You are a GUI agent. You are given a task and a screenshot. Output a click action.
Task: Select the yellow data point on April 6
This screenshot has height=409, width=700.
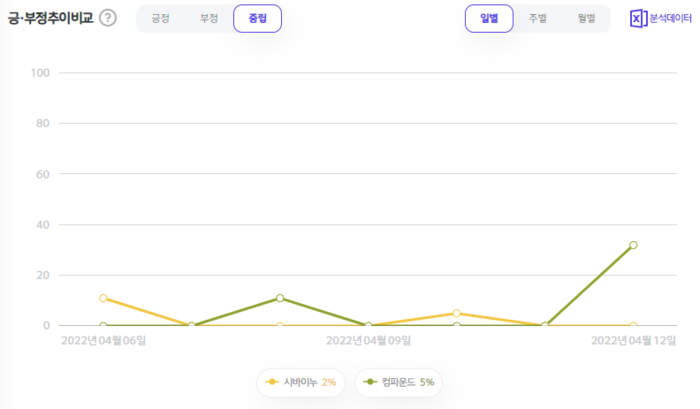(103, 298)
